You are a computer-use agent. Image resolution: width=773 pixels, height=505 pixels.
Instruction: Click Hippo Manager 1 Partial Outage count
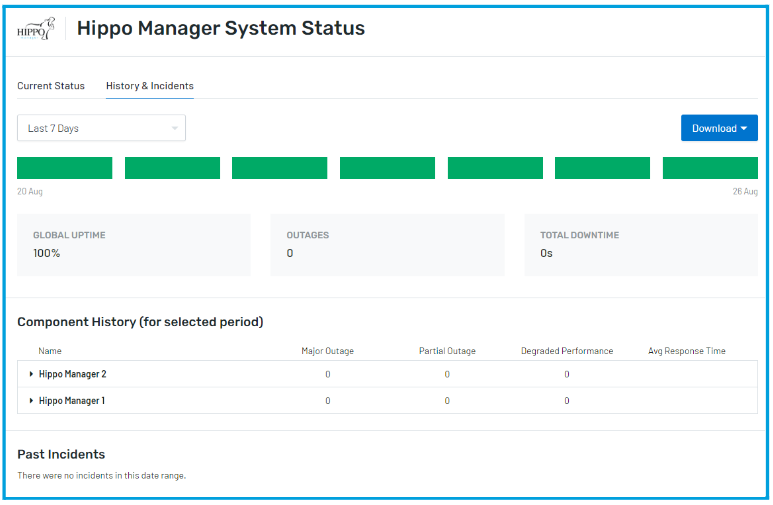tap(447, 401)
